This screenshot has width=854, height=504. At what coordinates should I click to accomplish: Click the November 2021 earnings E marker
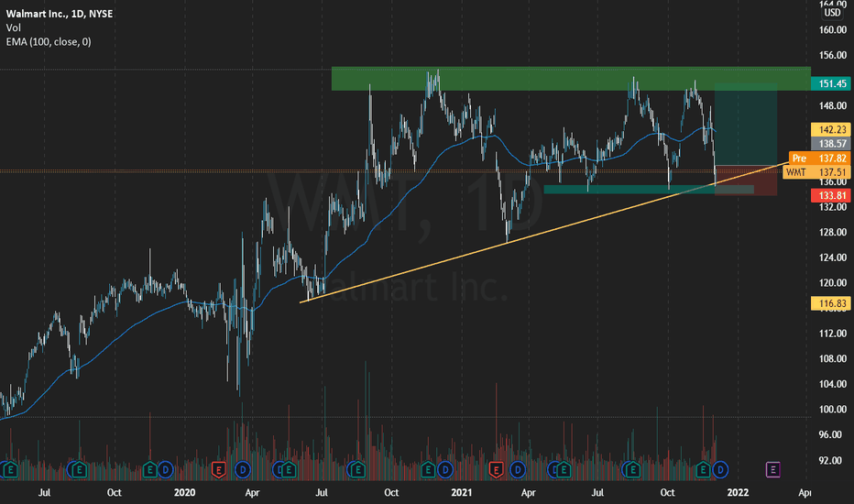pyautogui.click(x=703, y=469)
